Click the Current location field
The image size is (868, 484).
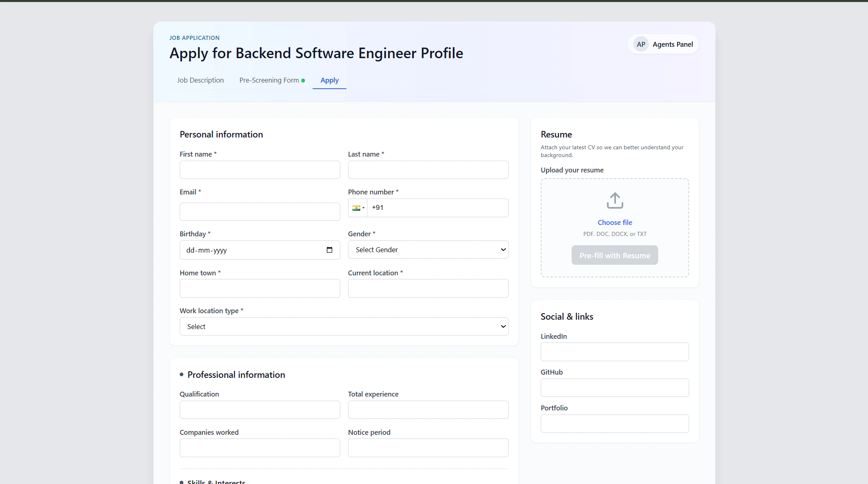coord(428,288)
